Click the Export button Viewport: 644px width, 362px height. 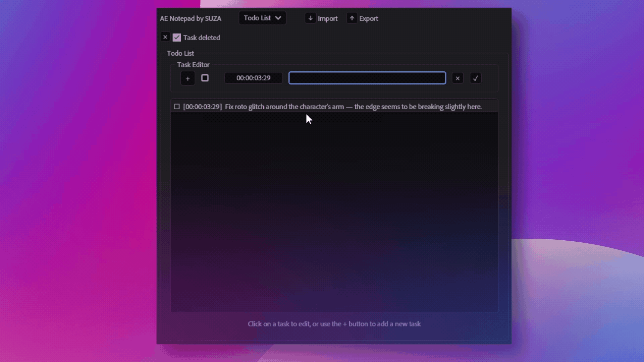pyautogui.click(x=363, y=18)
